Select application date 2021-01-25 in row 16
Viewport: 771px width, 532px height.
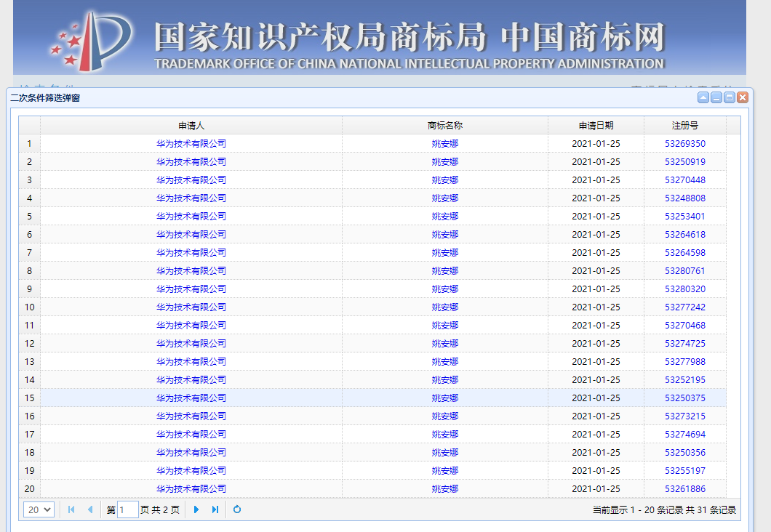tap(596, 416)
